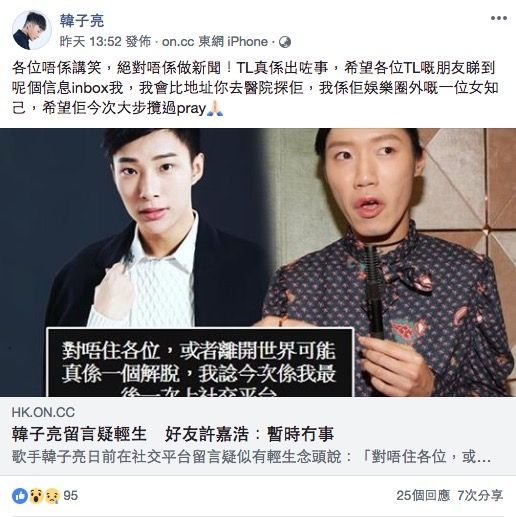Click the public globe privacy icon
Viewport: 516px width, 517px height.
285,42
